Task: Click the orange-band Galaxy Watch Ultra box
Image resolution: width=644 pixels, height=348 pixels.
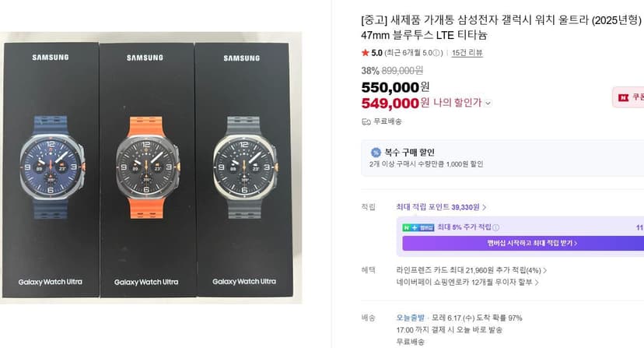Action: click(x=147, y=170)
